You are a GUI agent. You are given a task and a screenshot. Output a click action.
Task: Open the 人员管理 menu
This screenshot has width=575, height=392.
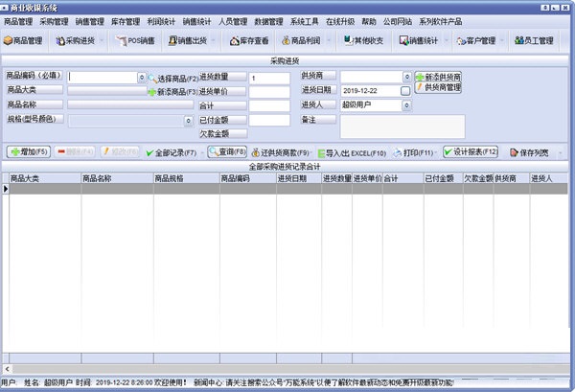[233, 22]
